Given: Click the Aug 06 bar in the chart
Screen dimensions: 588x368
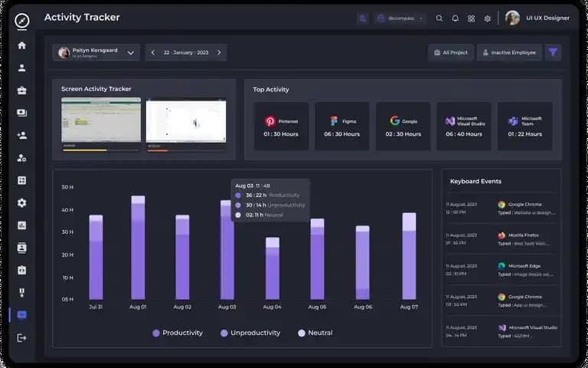Looking at the screenshot, I should tap(363, 262).
